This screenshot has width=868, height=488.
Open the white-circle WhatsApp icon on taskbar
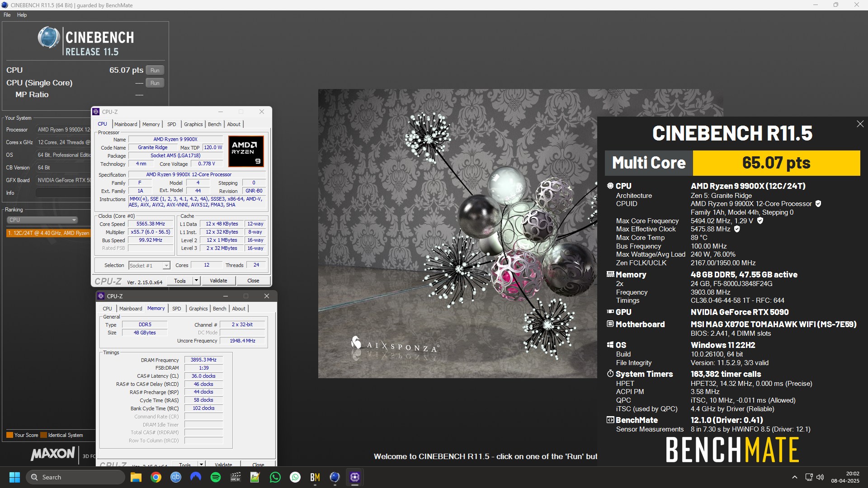tap(295, 477)
